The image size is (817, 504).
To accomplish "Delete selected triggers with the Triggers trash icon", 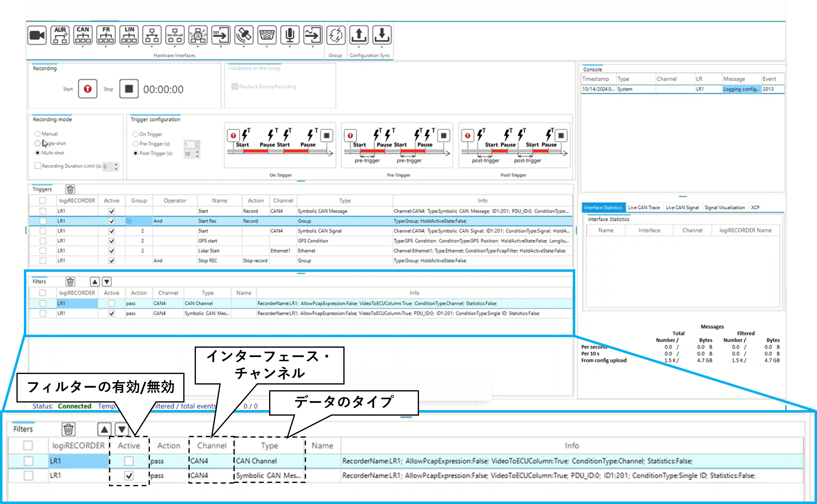I will (x=70, y=189).
